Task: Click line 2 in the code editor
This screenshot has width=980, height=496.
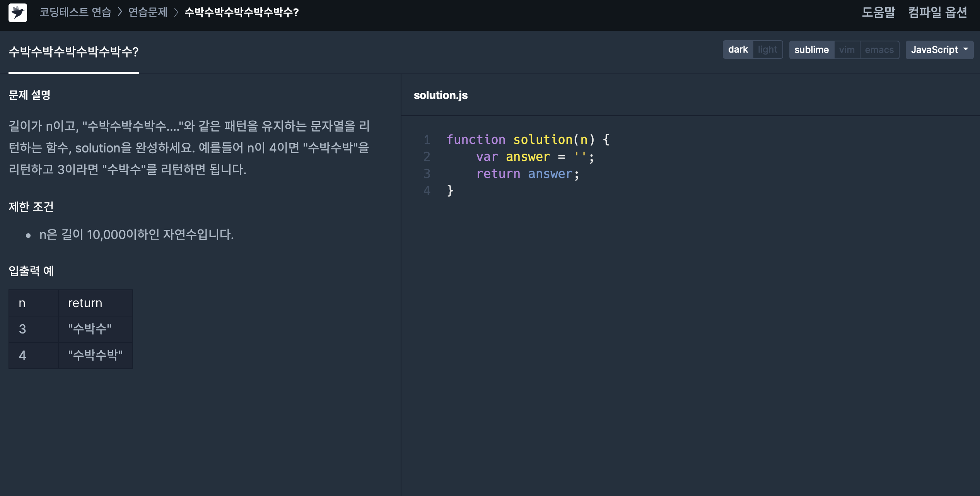Action: pyautogui.click(x=534, y=157)
